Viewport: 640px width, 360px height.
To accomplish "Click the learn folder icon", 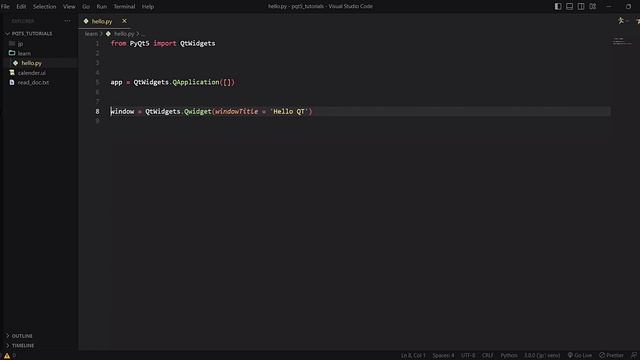I will (x=12, y=53).
